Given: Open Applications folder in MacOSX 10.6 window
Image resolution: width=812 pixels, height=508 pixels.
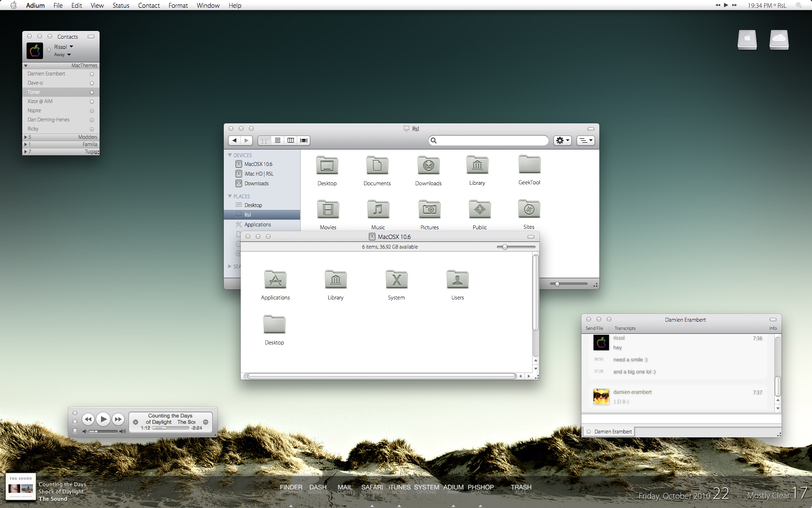Looking at the screenshot, I should point(275,280).
